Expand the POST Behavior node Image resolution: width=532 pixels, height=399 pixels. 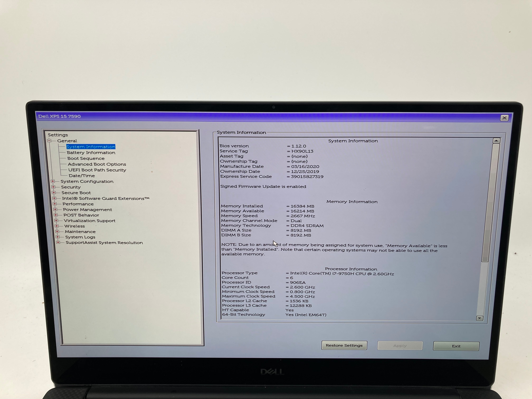(56, 215)
